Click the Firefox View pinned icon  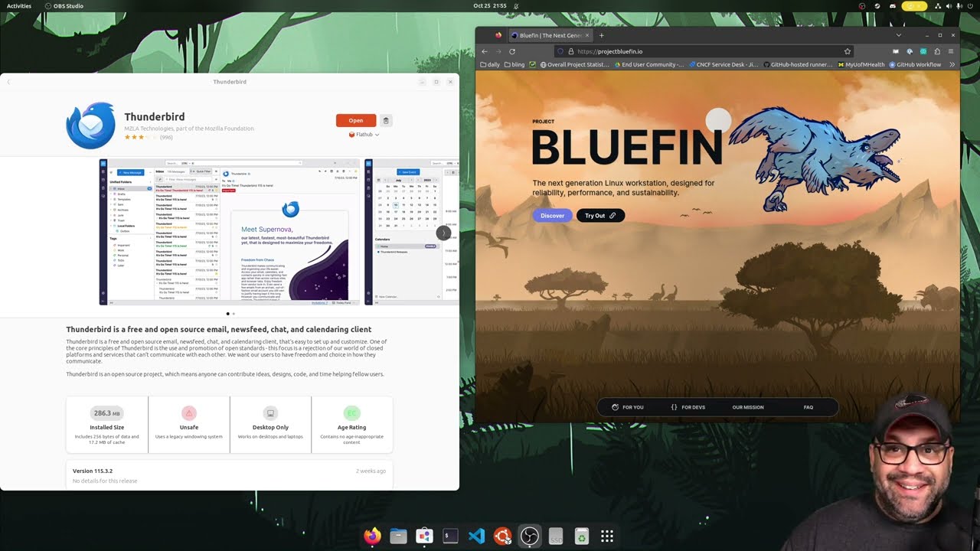click(498, 35)
